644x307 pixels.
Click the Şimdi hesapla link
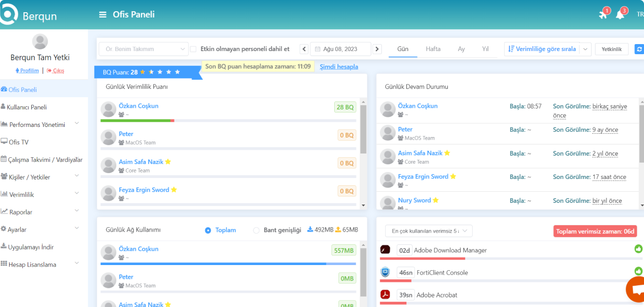(x=338, y=66)
